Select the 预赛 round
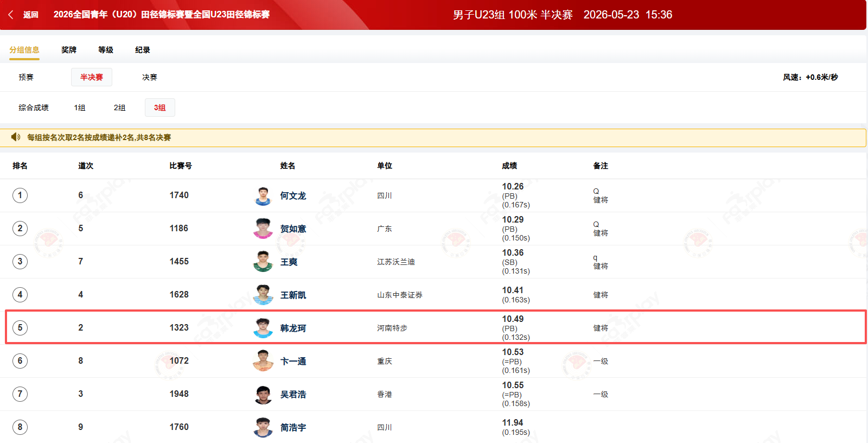 click(x=26, y=77)
